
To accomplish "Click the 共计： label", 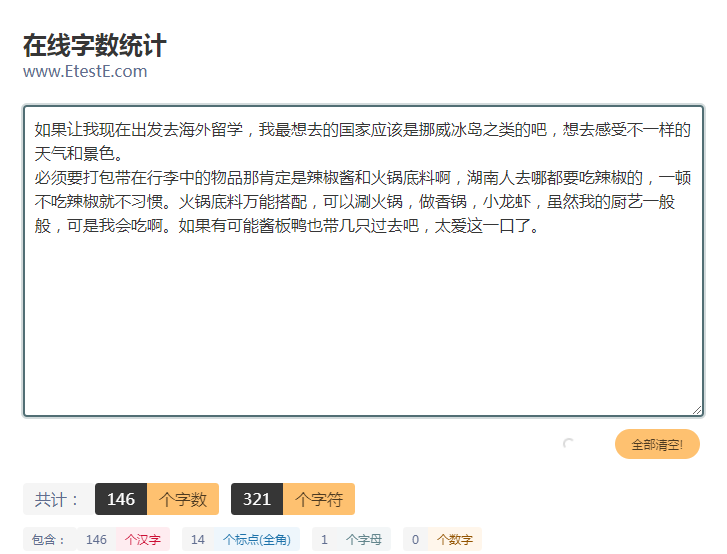I will pyautogui.click(x=59, y=499).
